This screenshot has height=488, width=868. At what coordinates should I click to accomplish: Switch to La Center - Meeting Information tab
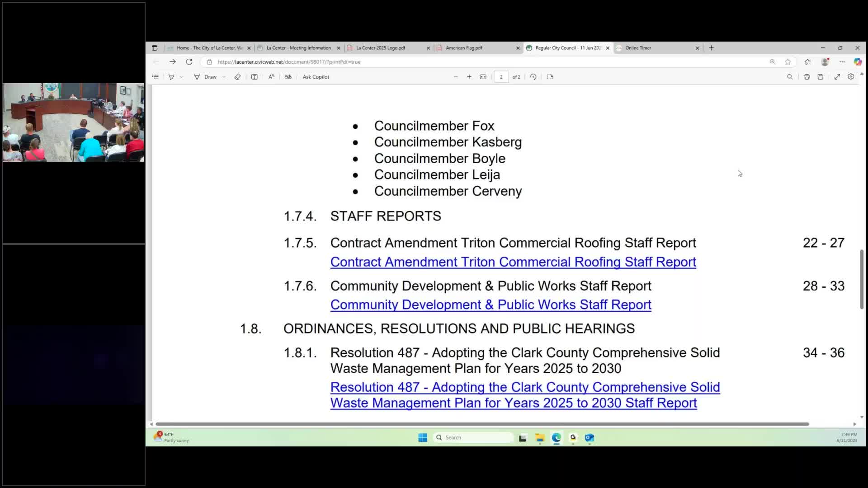pos(298,48)
